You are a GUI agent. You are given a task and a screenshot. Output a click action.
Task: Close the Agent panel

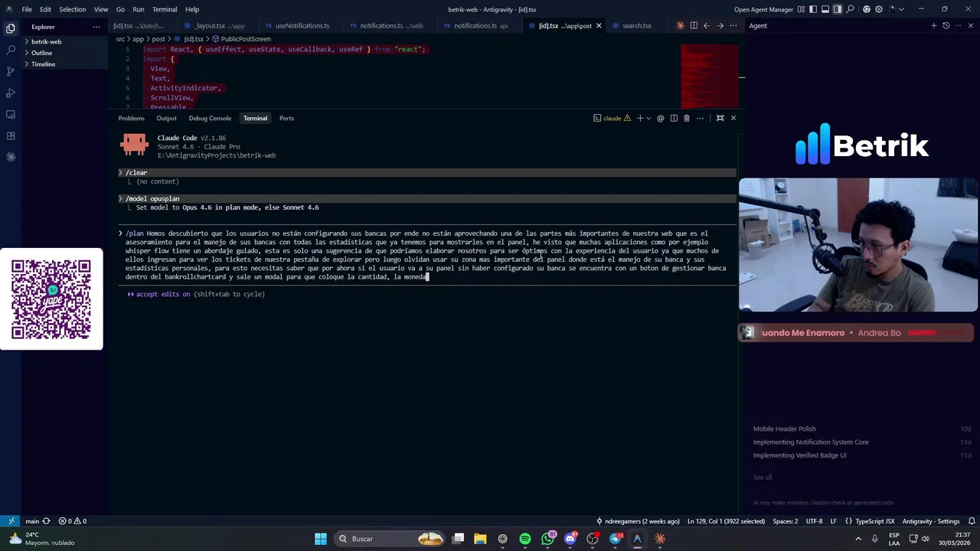(971, 25)
